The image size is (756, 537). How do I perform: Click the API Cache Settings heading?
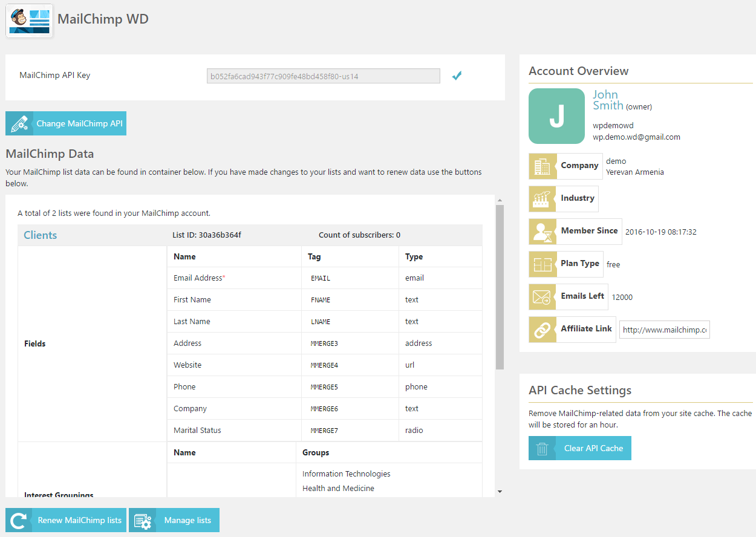[580, 391]
